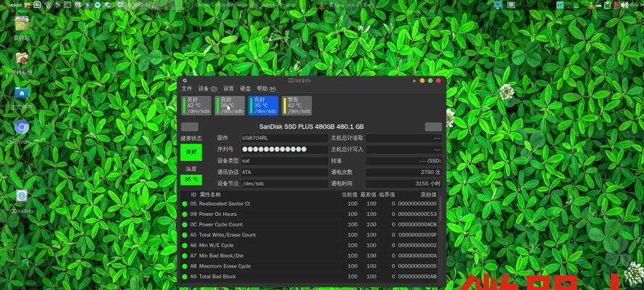
Task: Click raw value 0000000000AB
Action: click(x=417, y=277)
